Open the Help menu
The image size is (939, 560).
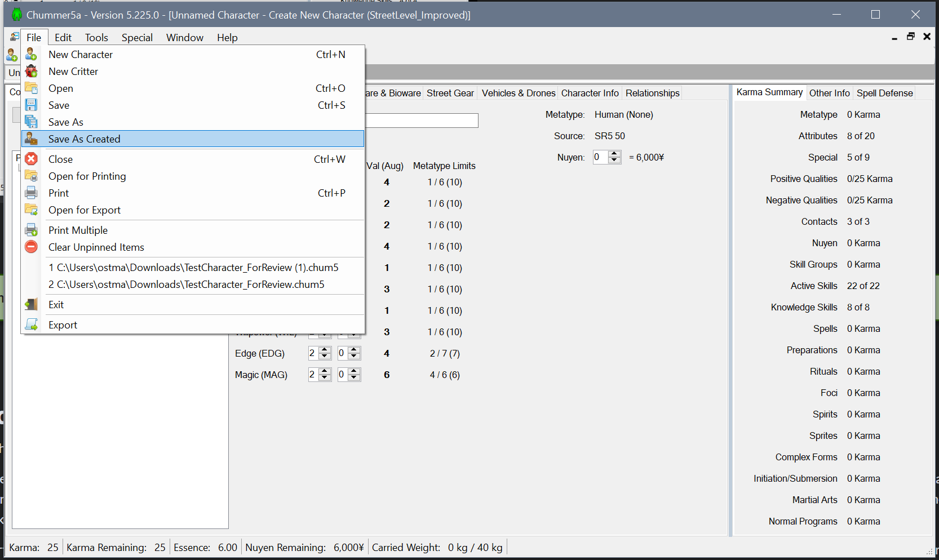pos(227,37)
